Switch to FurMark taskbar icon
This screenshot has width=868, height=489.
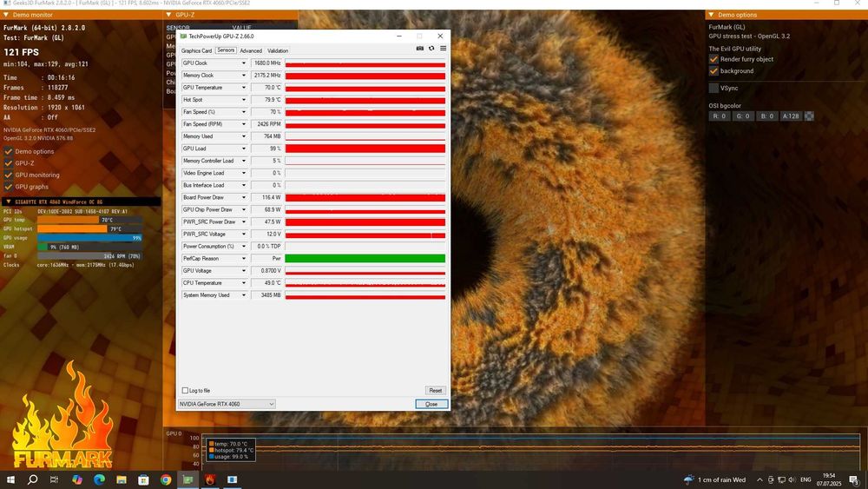pyautogui.click(x=210, y=479)
